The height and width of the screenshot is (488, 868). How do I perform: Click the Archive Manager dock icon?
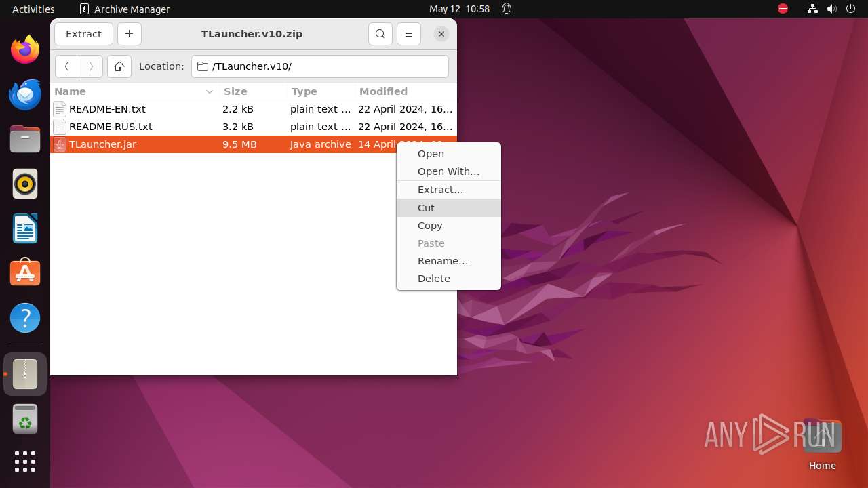tap(25, 374)
